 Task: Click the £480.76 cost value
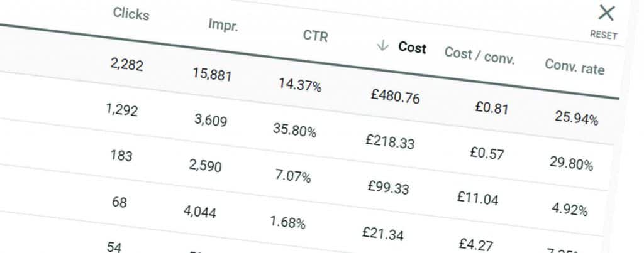point(395,96)
